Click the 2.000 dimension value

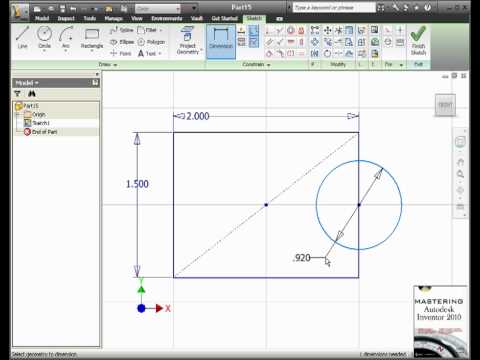tap(198, 116)
